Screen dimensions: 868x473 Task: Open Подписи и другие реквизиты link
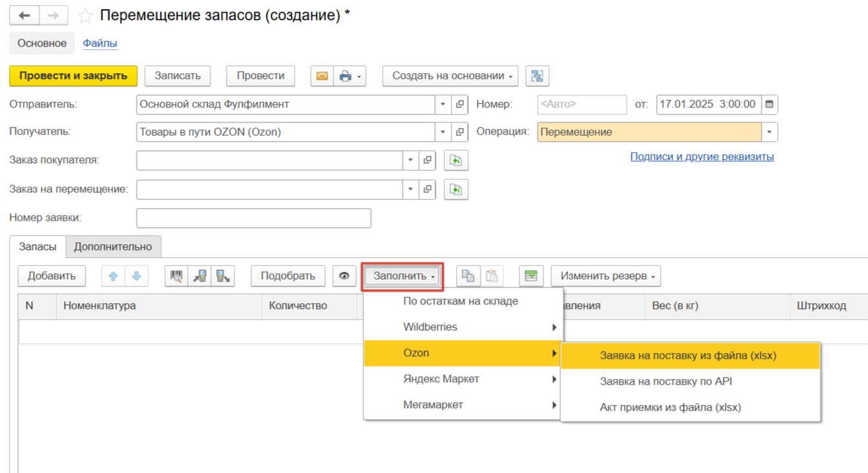pyautogui.click(x=702, y=157)
